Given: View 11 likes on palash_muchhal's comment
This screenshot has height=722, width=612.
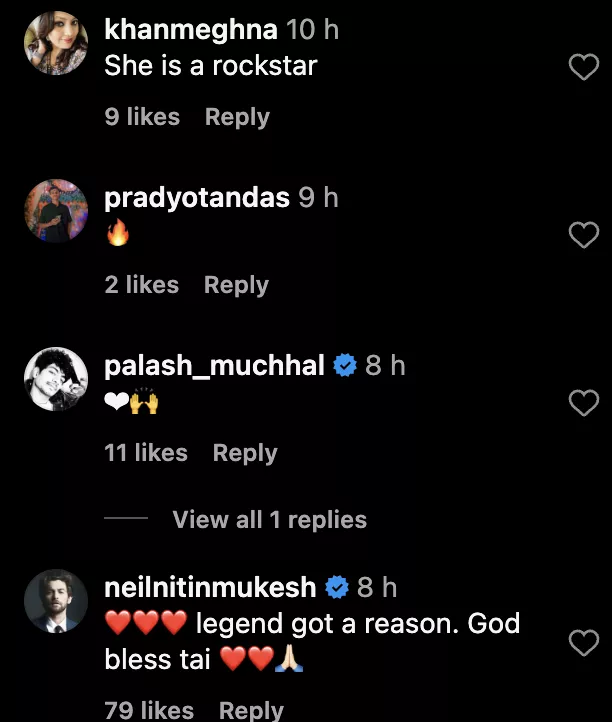Looking at the screenshot, I should point(146,453).
